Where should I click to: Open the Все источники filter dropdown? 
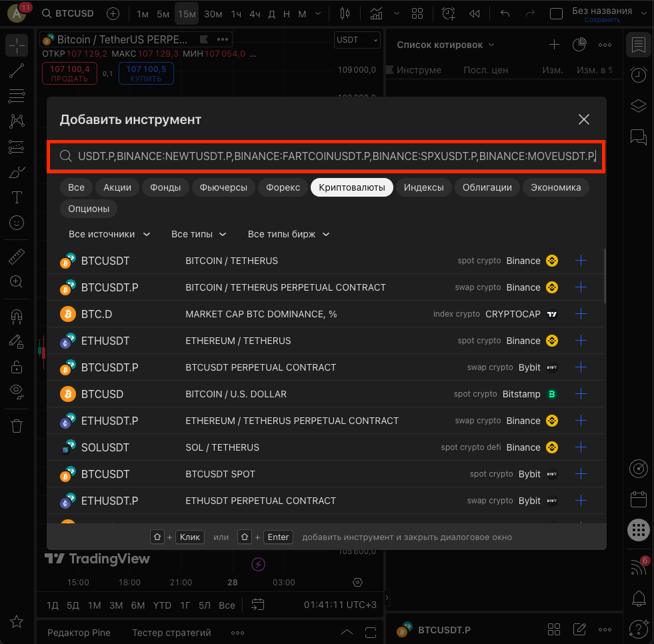coord(109,235)
